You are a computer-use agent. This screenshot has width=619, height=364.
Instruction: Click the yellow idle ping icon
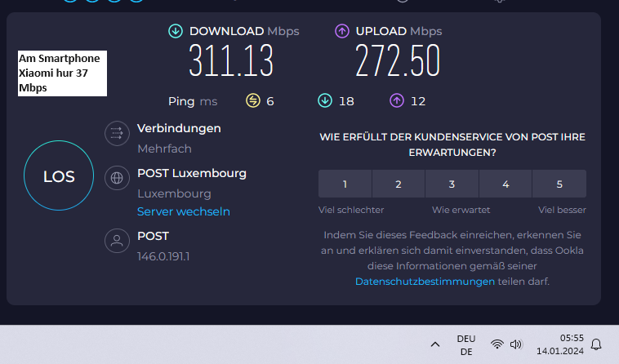[x=253, y=101]
